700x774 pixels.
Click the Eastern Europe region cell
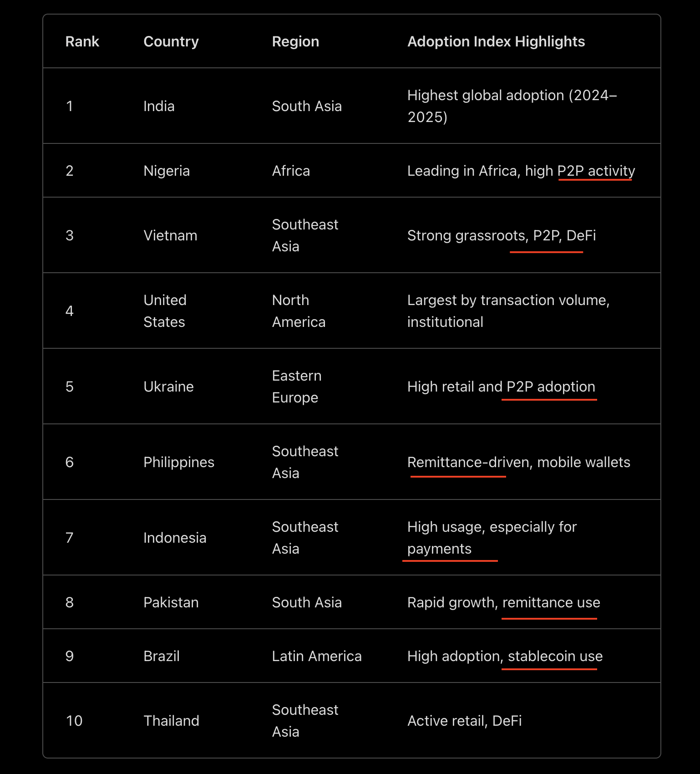pos(296,387)
